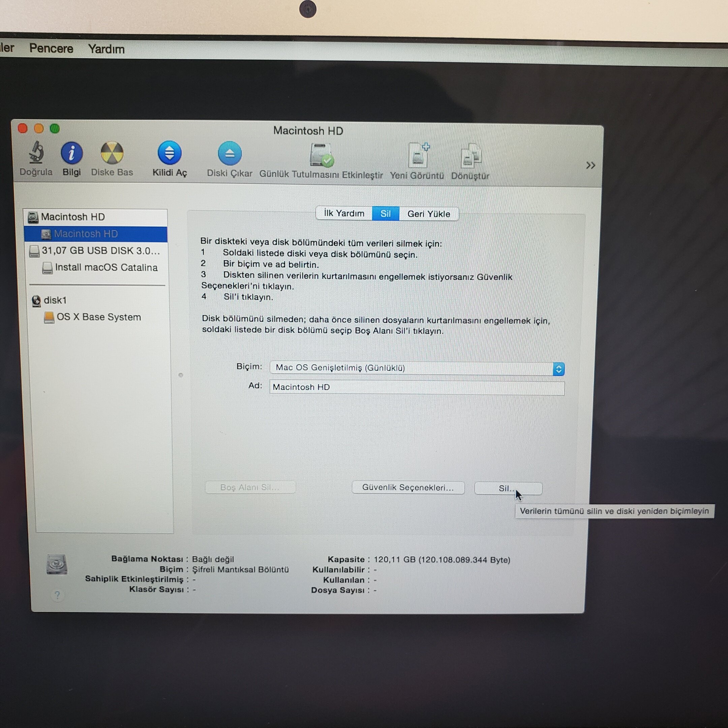The image size is (728, 728).
Task: Click Günlük Tutulmasını Etkinleştir icon
Action: (x=321, y=156)
